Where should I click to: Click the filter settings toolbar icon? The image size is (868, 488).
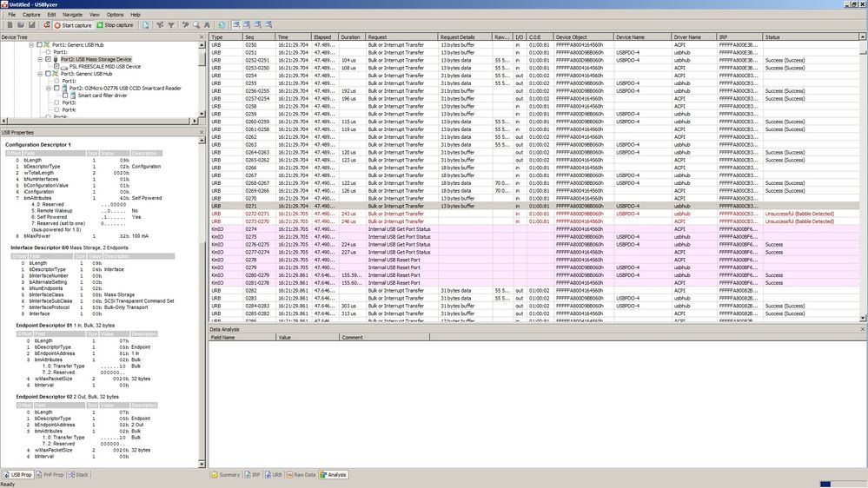[x=160, y=25]
